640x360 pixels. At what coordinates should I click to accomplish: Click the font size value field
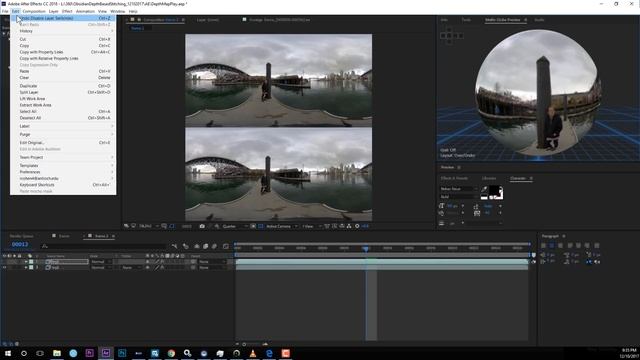tap(452, 206)
